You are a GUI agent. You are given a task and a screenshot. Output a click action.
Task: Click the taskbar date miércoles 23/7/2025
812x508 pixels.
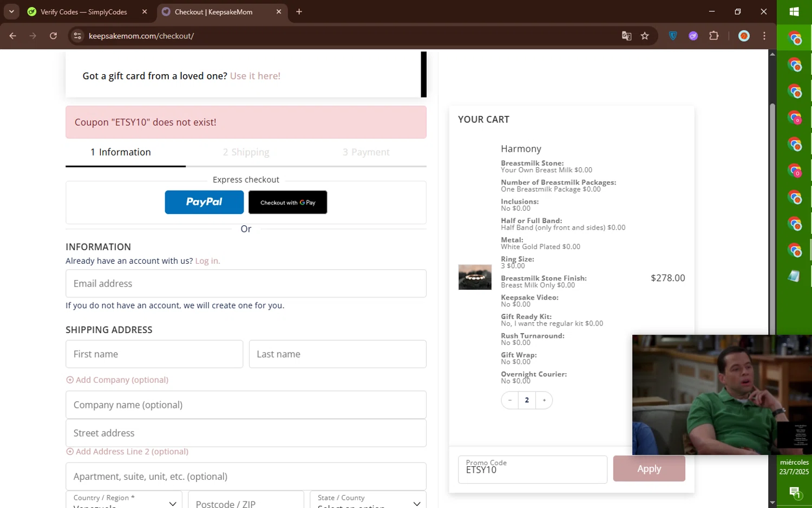point(794,467)
